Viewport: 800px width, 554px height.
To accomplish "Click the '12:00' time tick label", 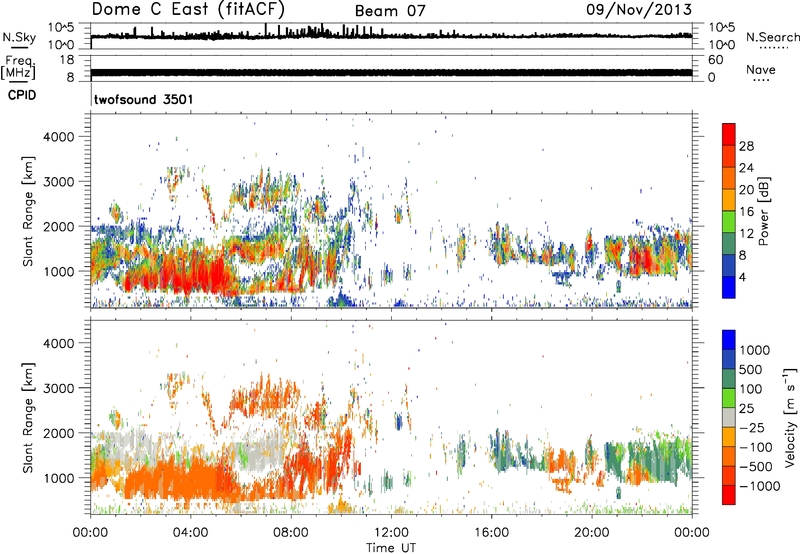I will coord(391,533).
